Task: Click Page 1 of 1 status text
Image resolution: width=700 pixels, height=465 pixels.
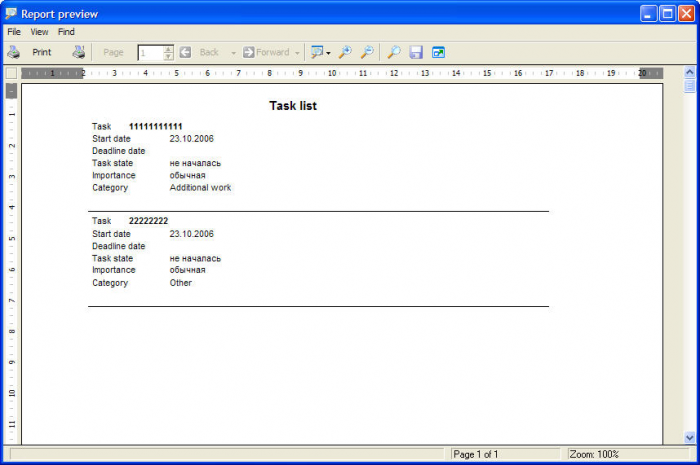Action: click(x=475, y=454)
